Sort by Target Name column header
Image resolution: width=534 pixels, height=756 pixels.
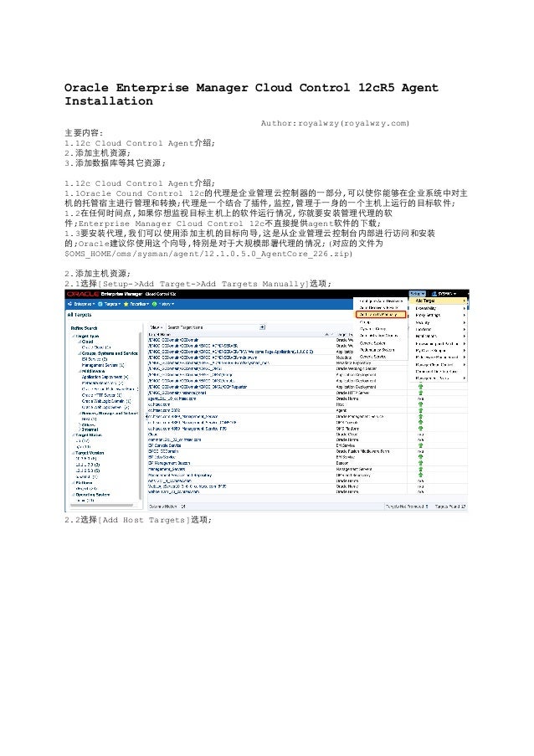160,334
